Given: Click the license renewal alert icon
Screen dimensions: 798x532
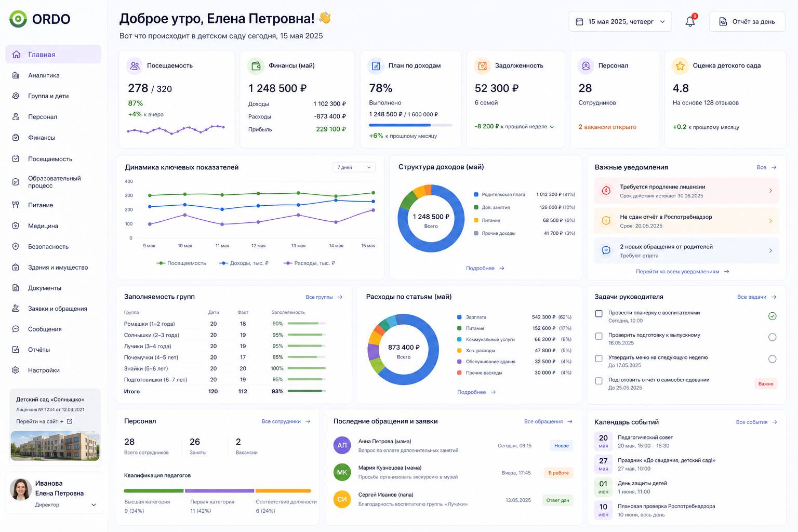Looking at the screenshot, I should pyautogui.click(x=606, y=191).
